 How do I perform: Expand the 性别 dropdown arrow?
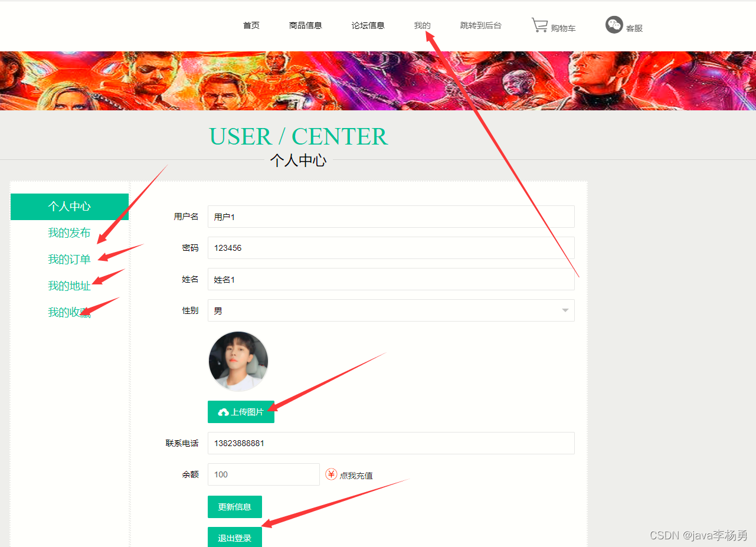tap(565, 310)
